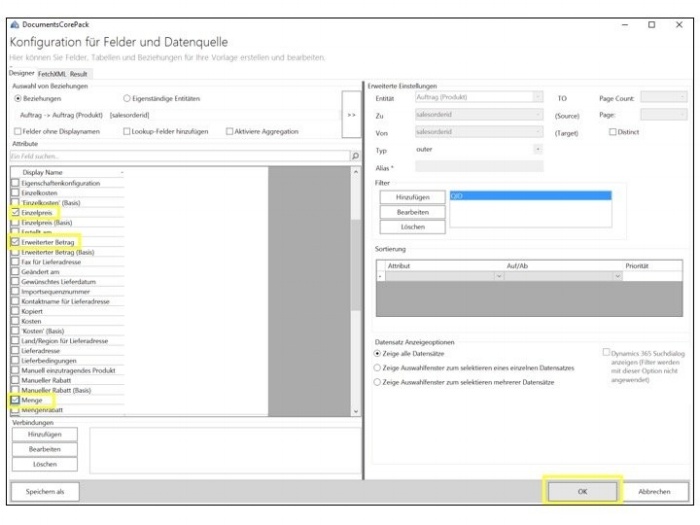Click Display Name column header sort arrow
The image size is (700, 525).
[x=121, y=172]
